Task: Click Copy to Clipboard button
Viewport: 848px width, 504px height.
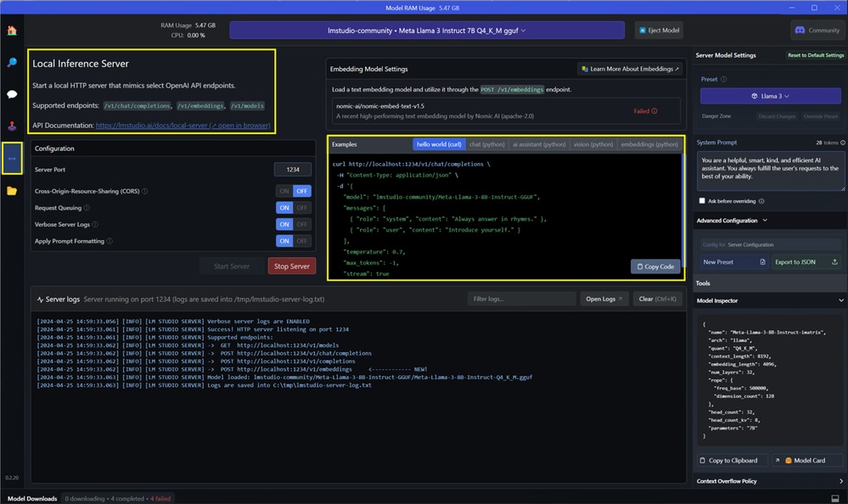Action: 733,460
